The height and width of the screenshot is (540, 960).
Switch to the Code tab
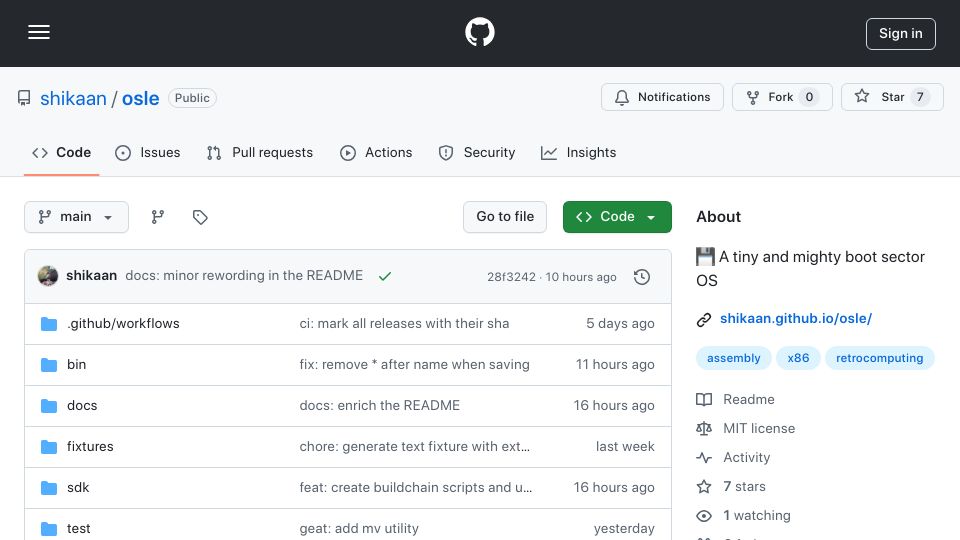(x=61, y=152)
